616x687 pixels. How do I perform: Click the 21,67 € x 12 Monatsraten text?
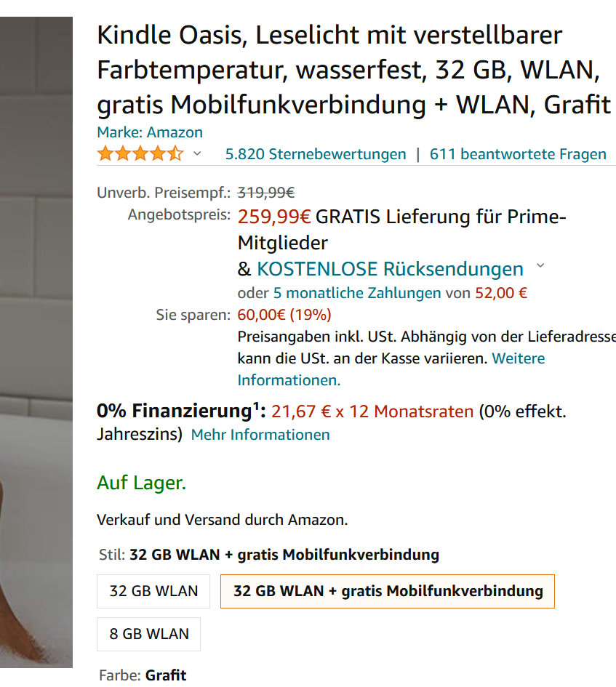[372, 412]
